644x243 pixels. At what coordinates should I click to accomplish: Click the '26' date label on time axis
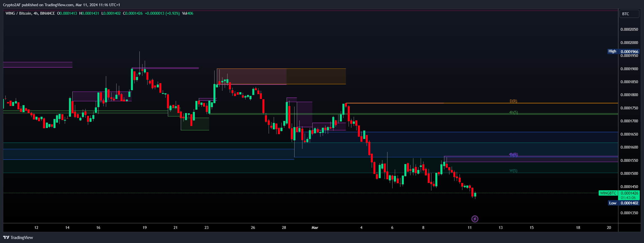coord(253,227)
